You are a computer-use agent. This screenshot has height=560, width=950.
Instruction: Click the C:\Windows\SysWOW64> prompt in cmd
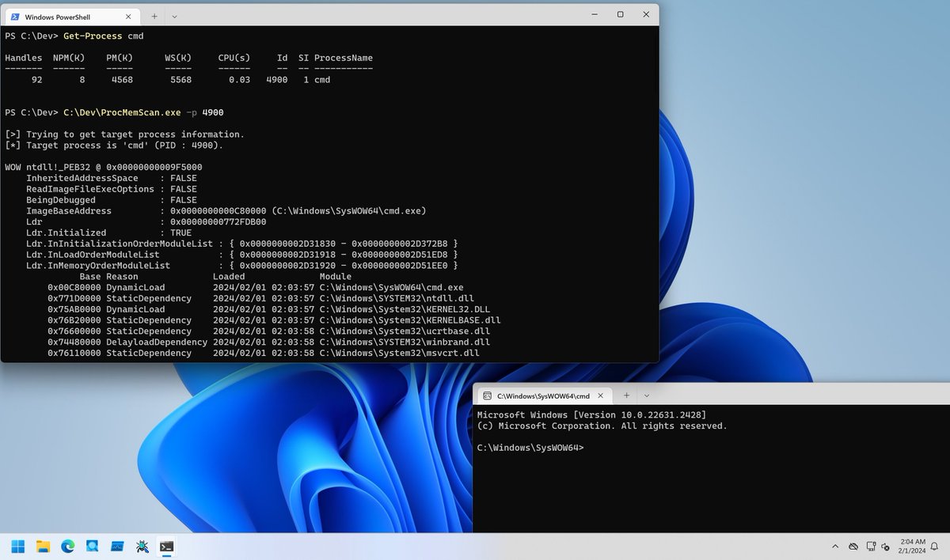pyautogui.click(x=530, y=448)
